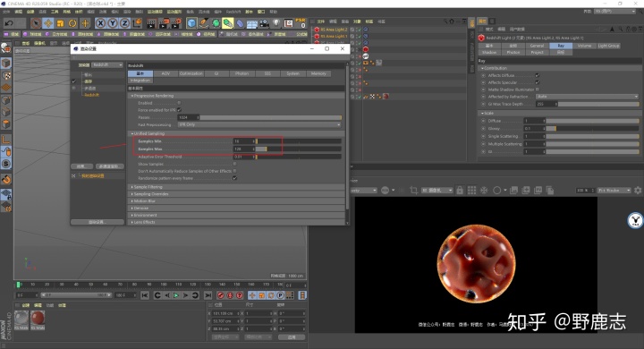Toggle the Y axis lock

click(x=113, y=23)
